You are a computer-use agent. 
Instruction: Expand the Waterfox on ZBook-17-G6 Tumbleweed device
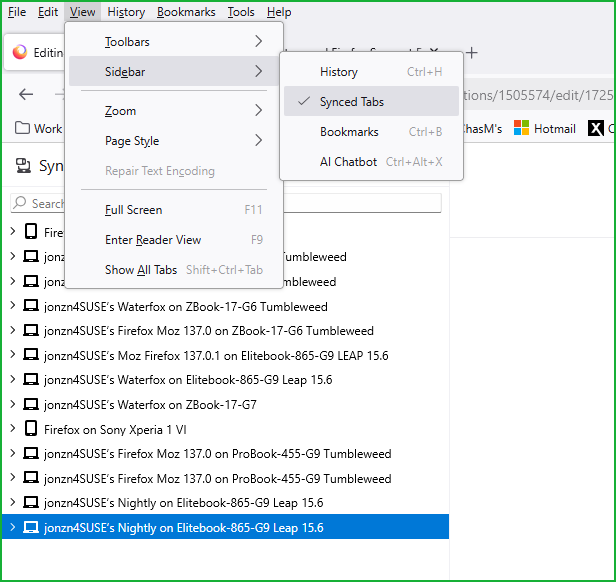pos(13,305)
